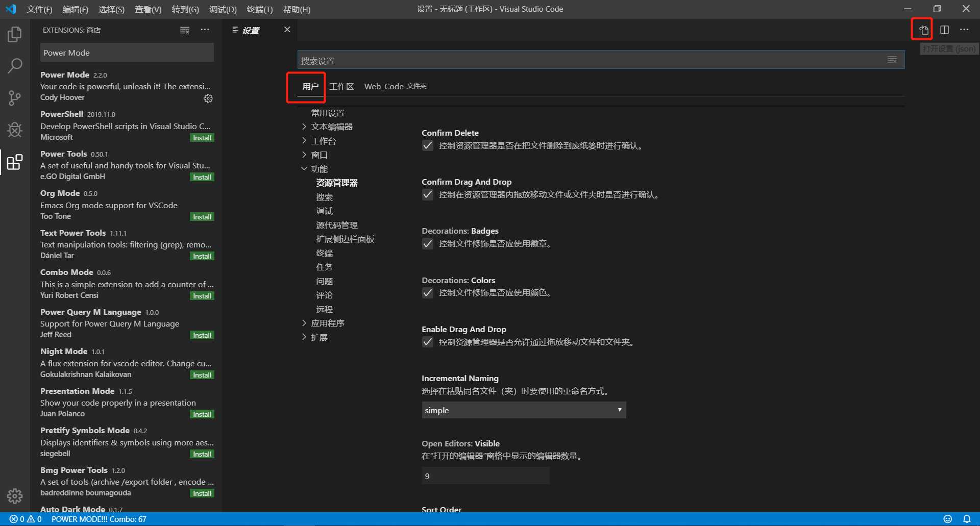980x526 pixels.
Task: Select 搜索 settings tree item
Action: tap(324, 197)
